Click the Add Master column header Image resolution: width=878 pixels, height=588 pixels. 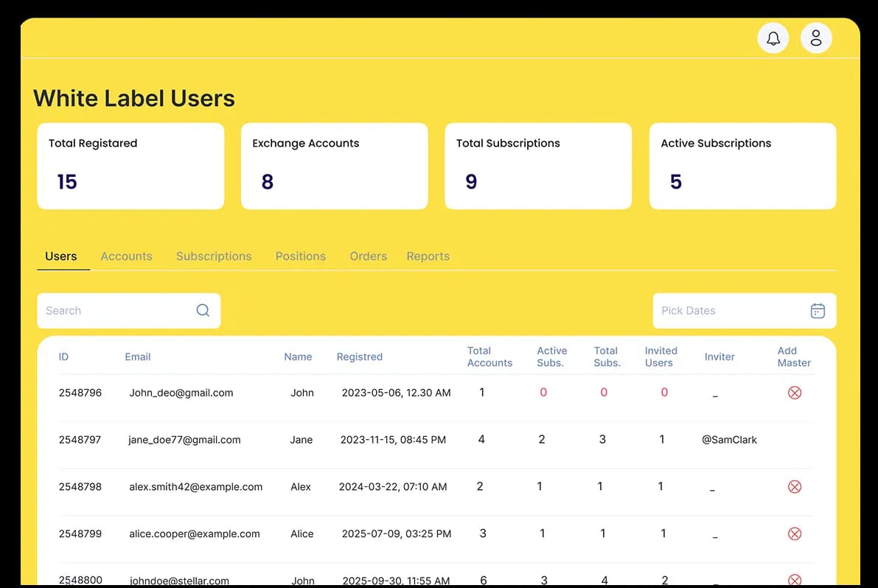point(794,357)
